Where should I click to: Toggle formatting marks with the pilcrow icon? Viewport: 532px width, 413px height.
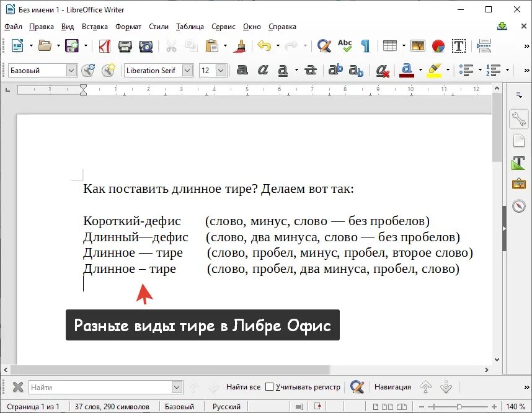click(x=365, y=46)
